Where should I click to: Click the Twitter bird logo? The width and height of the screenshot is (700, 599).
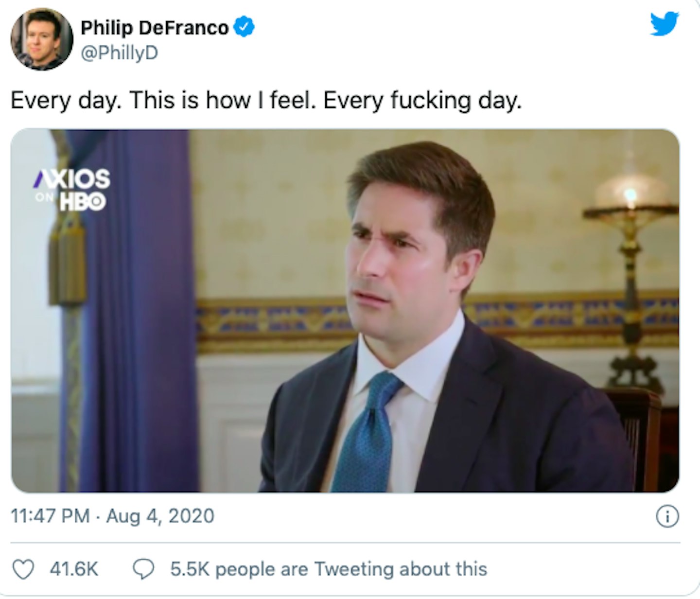[664, 23]
